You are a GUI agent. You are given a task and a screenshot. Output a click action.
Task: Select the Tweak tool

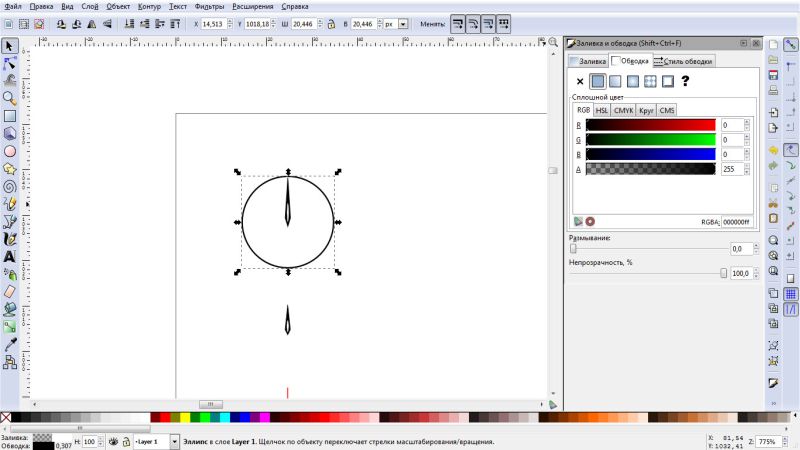(x=10, y=81)
